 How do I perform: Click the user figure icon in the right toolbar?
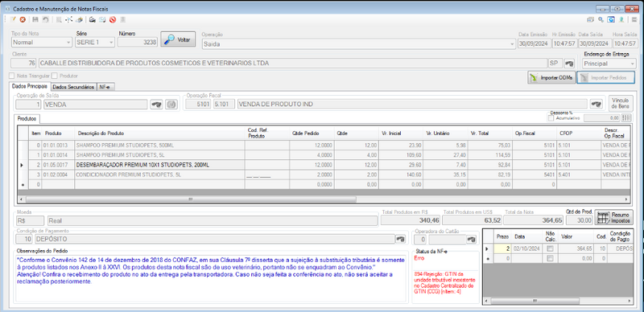[x=622, y=19]
